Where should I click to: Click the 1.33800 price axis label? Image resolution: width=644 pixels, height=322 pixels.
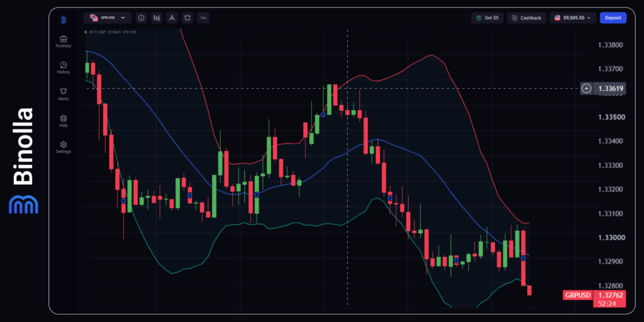pyautogui.click(x=611, y=45)
